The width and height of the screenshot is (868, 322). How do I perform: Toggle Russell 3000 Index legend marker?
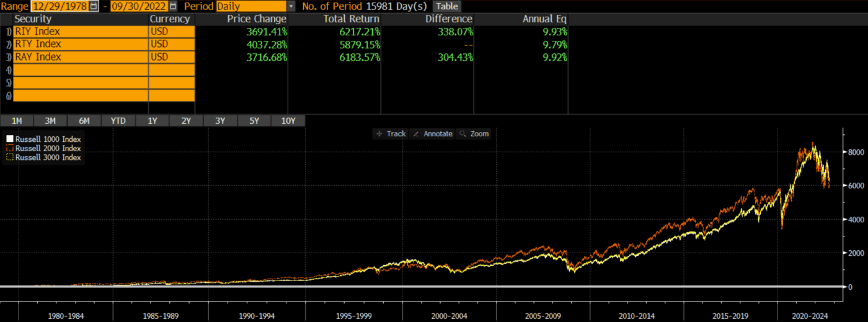(x=9, y=157)
